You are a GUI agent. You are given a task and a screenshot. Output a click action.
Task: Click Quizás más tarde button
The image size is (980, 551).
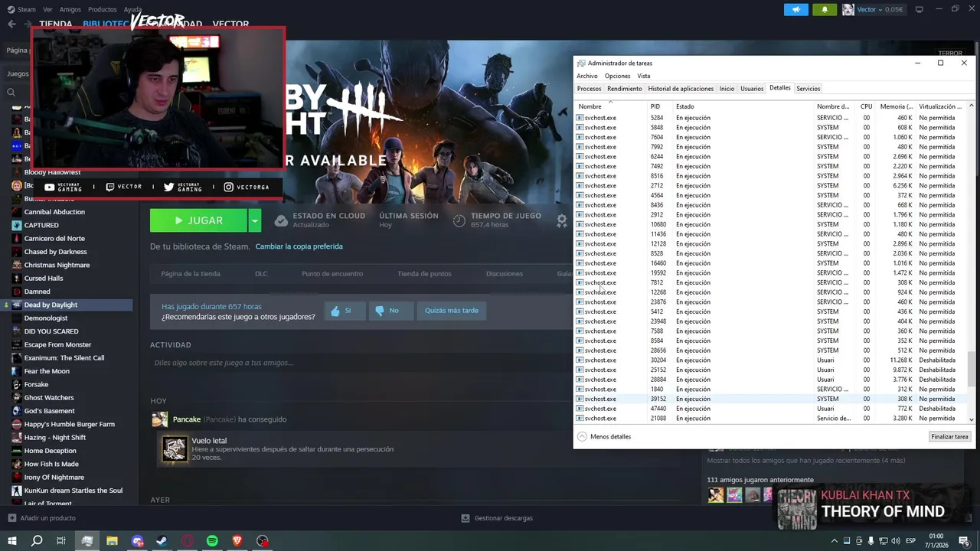(x=452, y=311)
